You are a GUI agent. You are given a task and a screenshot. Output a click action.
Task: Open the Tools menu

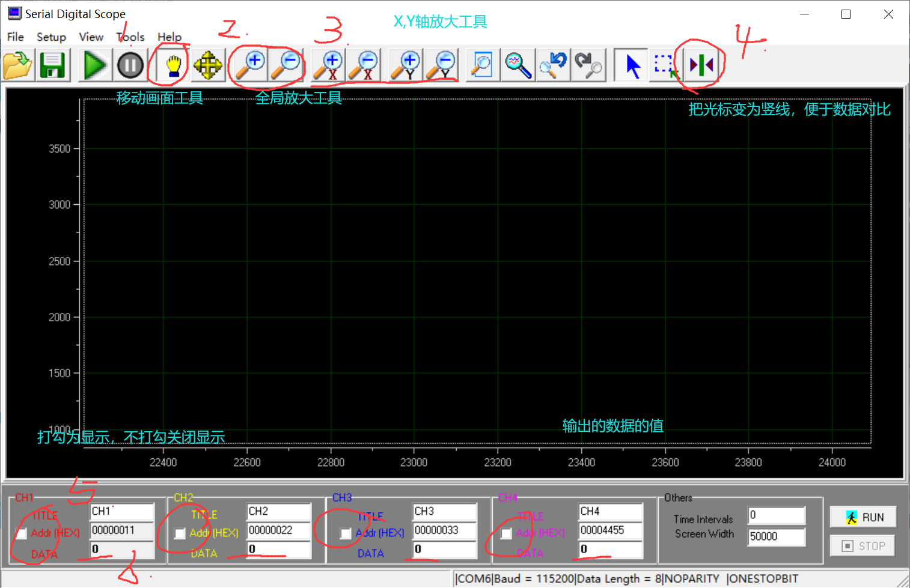point(130,37)
